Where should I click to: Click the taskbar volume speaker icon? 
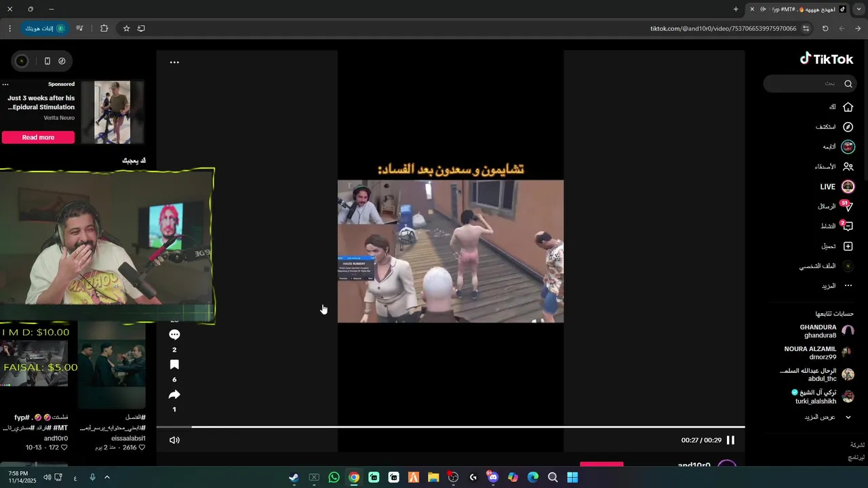pos(47,477)
